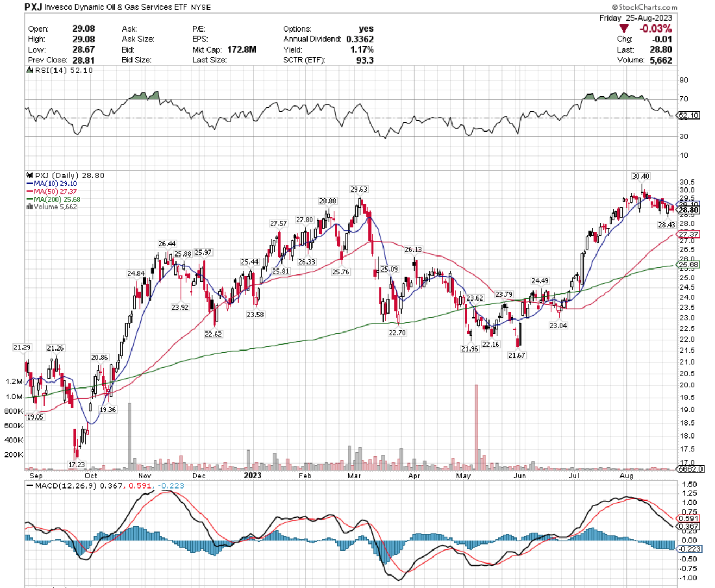This screenshot has width=715, height=588.
Task: Click the 23.04 June low label
Action: pos(558,326)
